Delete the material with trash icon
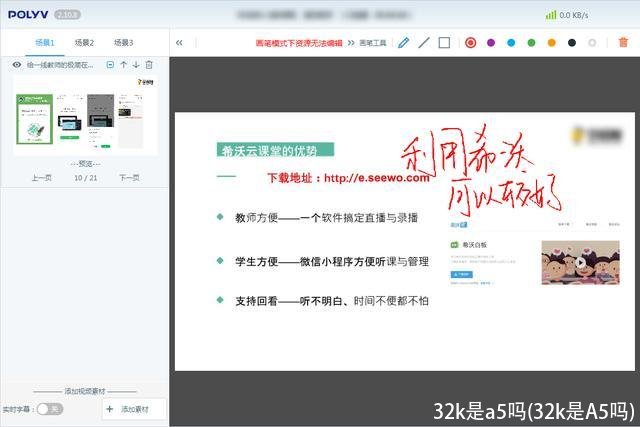 149,64
